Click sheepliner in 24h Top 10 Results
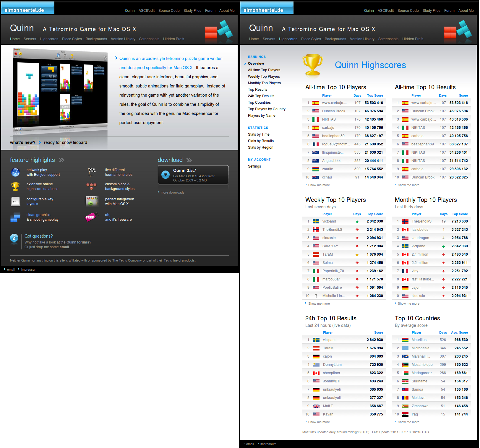Screen dimensions: 480x448 click(332, 373)
